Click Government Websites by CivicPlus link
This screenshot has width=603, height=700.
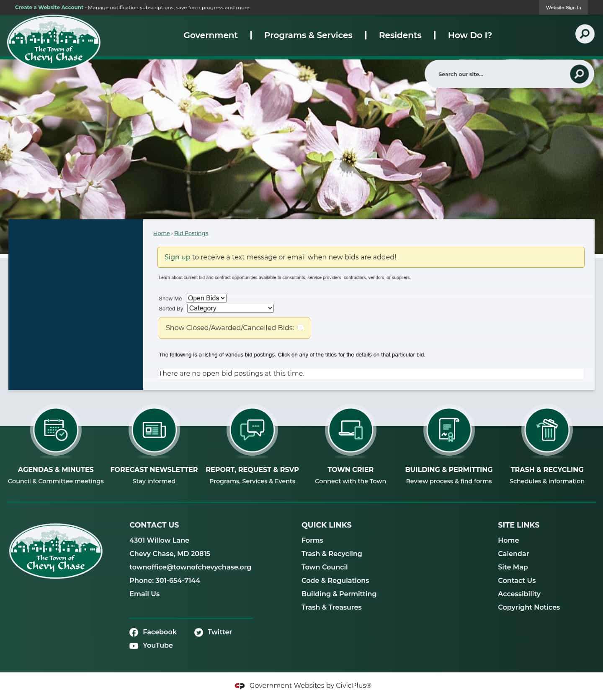coord(310,686)
